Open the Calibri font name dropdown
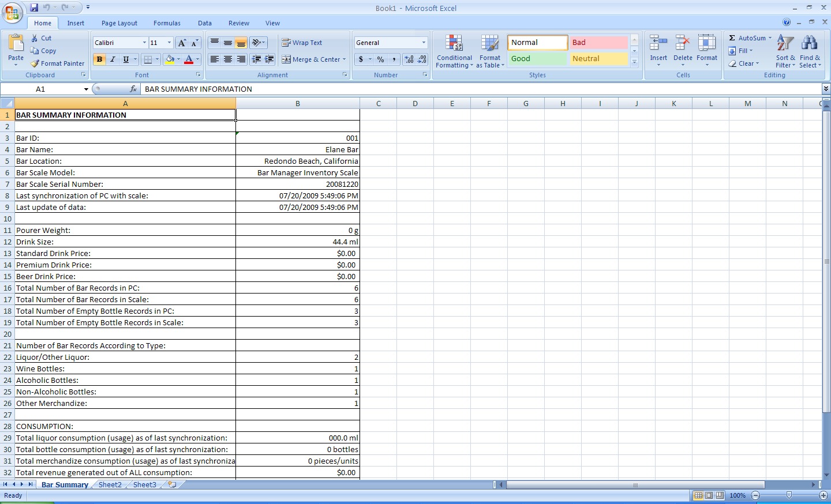This screenshot has width=831, height=504. point(144,43)
